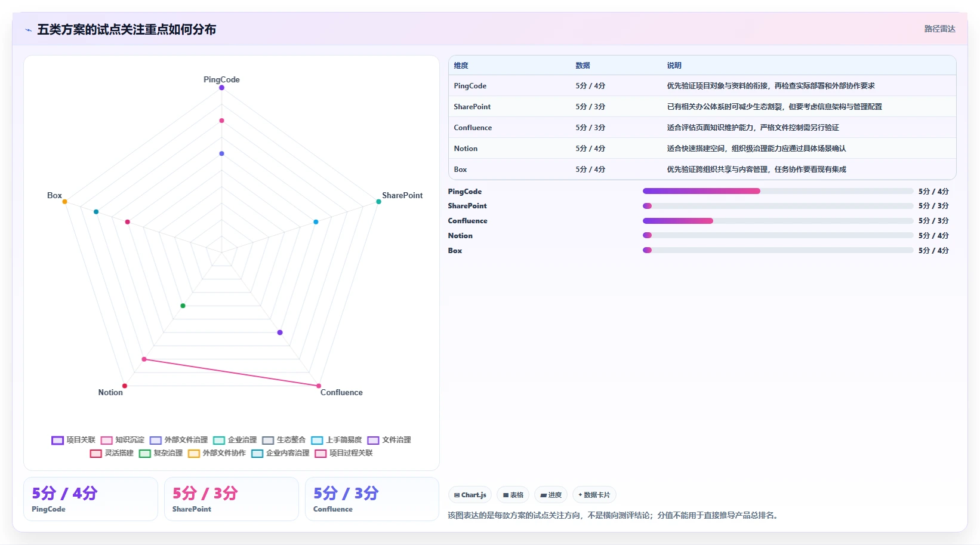The height and width of the screenshot is (545, 980).
Task: Click the 适合评估页面知识维护能力 description cell
Action: 753,128
